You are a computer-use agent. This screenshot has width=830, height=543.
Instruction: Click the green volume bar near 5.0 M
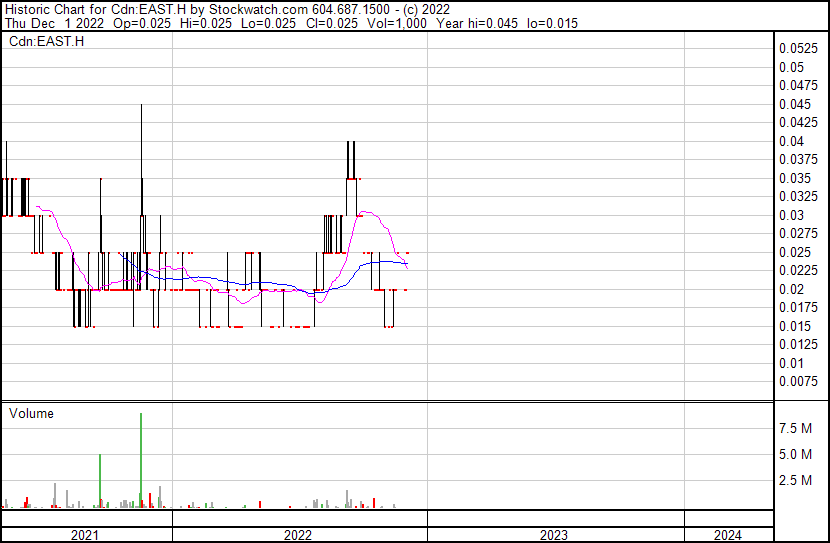[x=100, y=481]
